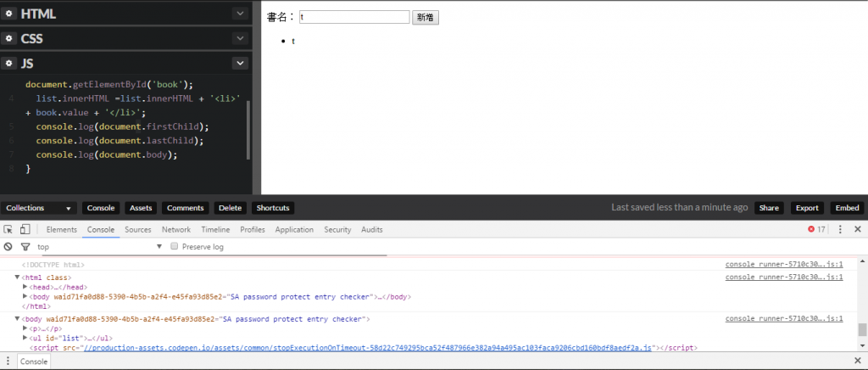Collapse the JS editor chevron
Image resolution: width=868 pixels, height=370 pixels.
pos(240,63)
